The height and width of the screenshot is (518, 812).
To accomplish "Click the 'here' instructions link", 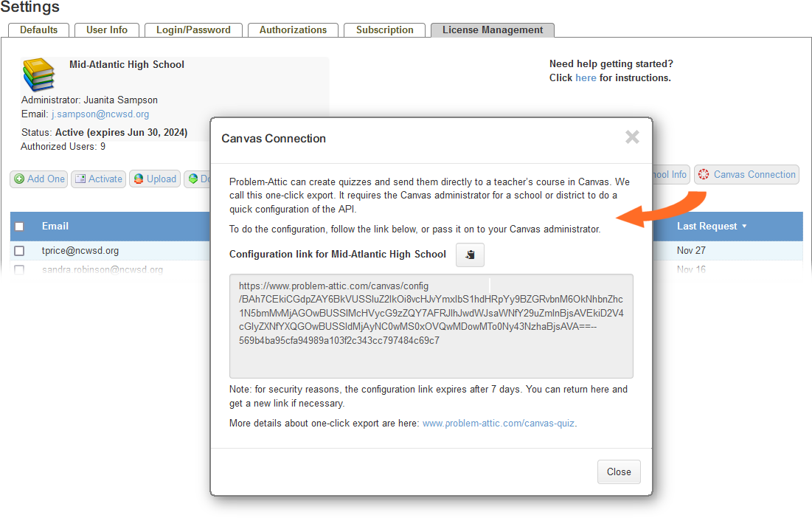I will point(586,77).
